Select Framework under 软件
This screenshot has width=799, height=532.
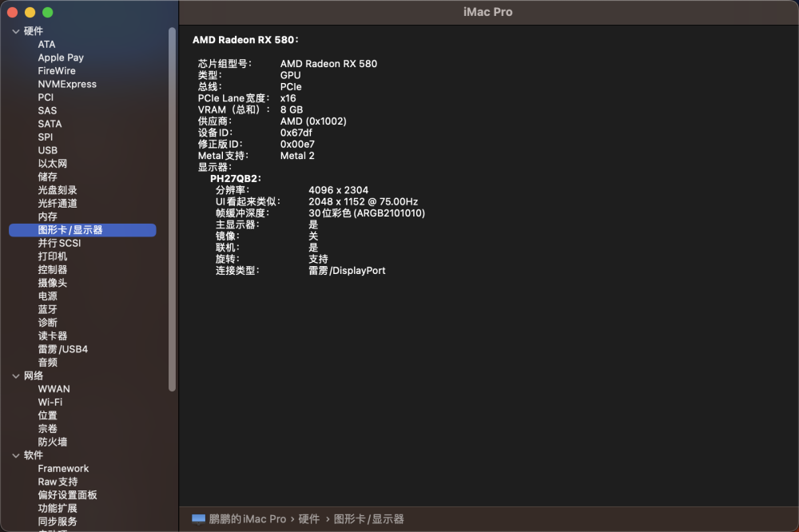point(63,469)
